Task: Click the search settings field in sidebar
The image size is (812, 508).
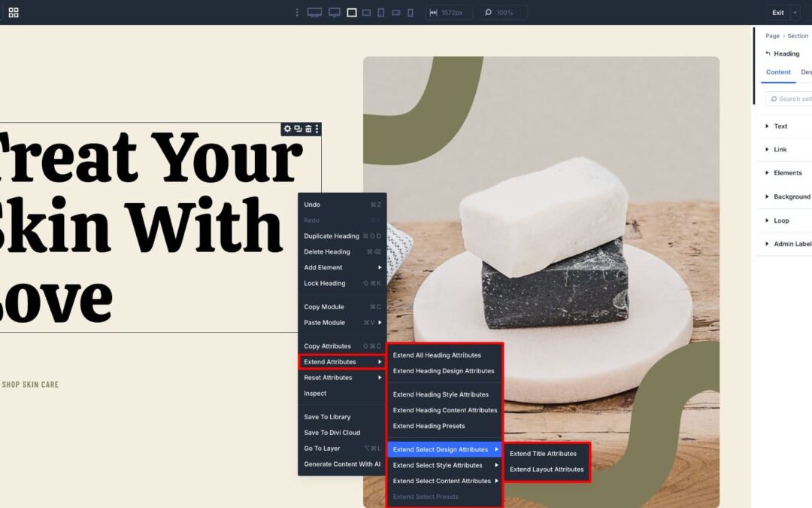Action: [x=791, y=99]
